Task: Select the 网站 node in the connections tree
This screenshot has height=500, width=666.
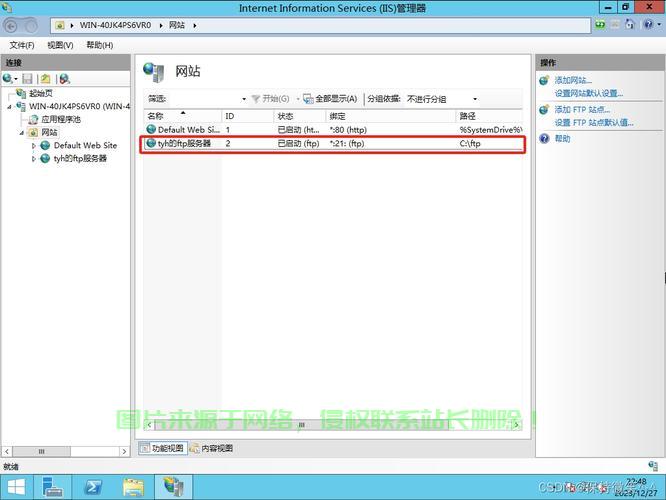Action: [x=49, y=133]
